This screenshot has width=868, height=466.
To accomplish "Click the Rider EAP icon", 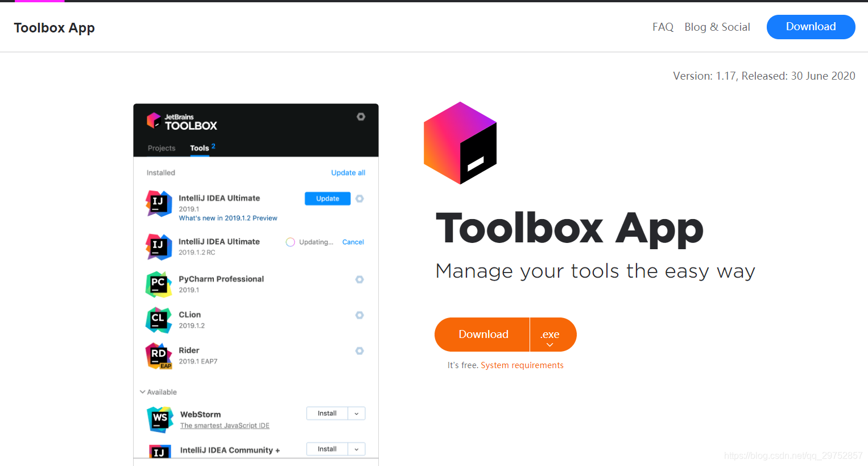I will [x=159, y=356].
